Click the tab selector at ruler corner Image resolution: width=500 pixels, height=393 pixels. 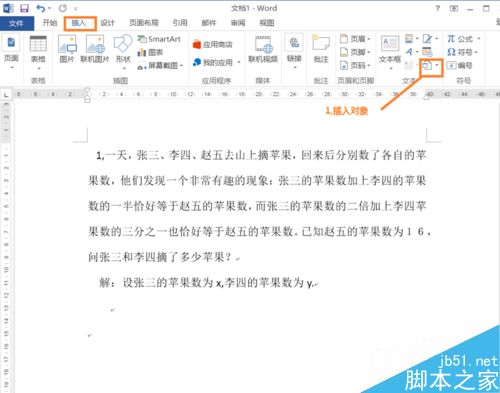pyautogui.click(x=6, y=95)
